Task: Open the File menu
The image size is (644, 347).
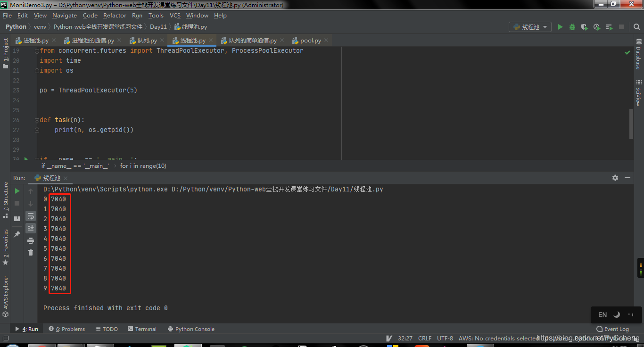Action: pos(7,16)
